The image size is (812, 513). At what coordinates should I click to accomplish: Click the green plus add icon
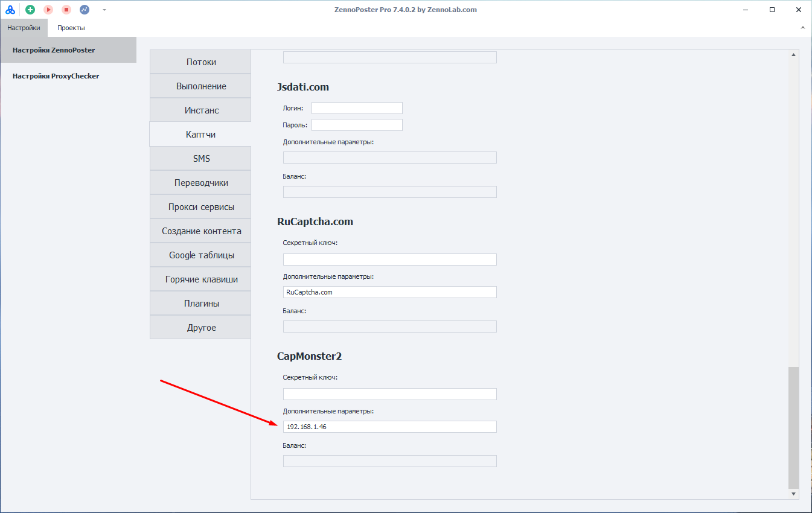(x=30, y=10)
